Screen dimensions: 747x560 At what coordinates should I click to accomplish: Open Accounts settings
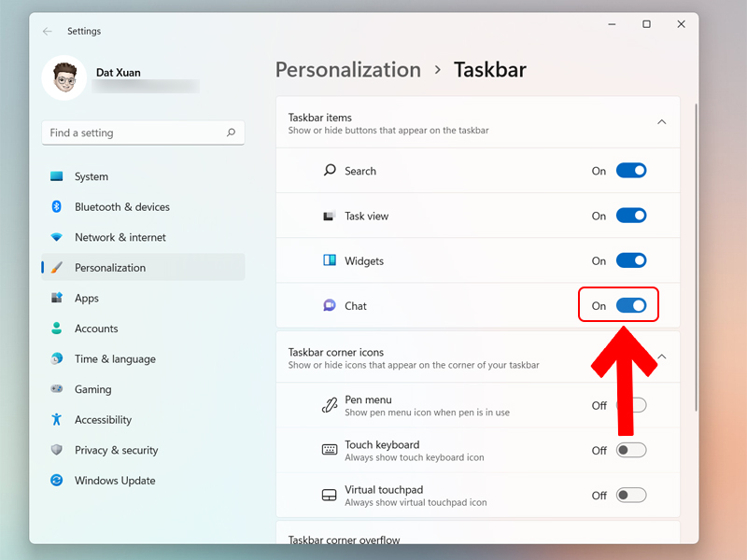(x=143, y=329)
